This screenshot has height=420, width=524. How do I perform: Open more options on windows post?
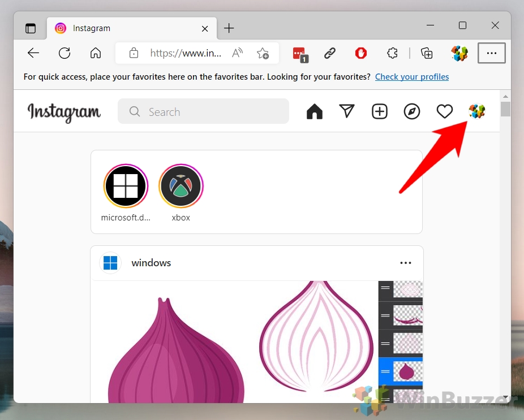[x=406, y=263]
